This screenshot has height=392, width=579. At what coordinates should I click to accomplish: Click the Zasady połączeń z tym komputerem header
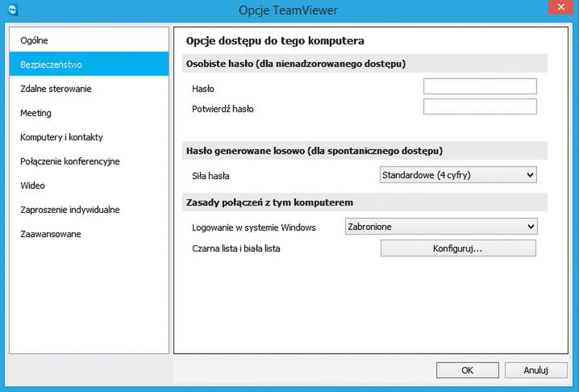pos(364,202)
